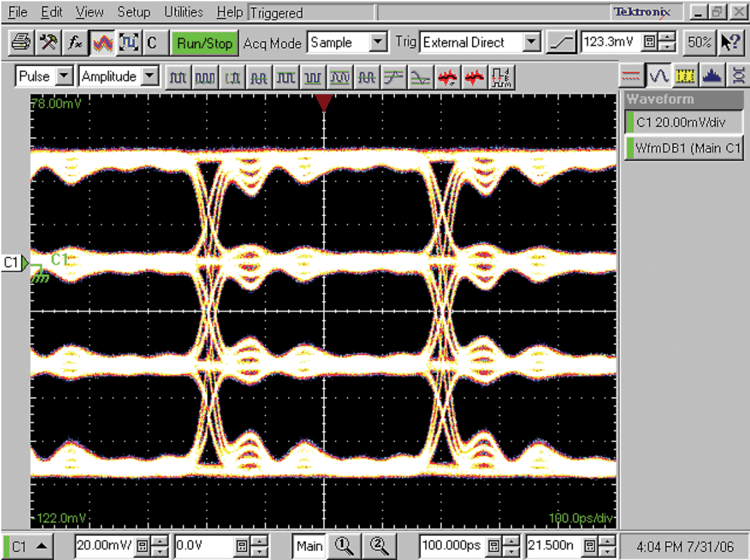Select the histogram measurement icon at right
750x560 pixels.
[x=713, y=77]
